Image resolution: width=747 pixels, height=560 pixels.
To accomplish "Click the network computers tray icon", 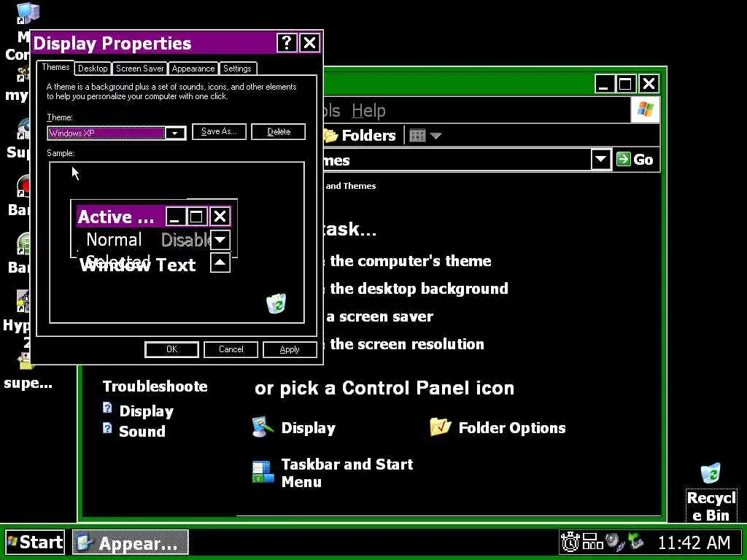I will coord(592,542).
